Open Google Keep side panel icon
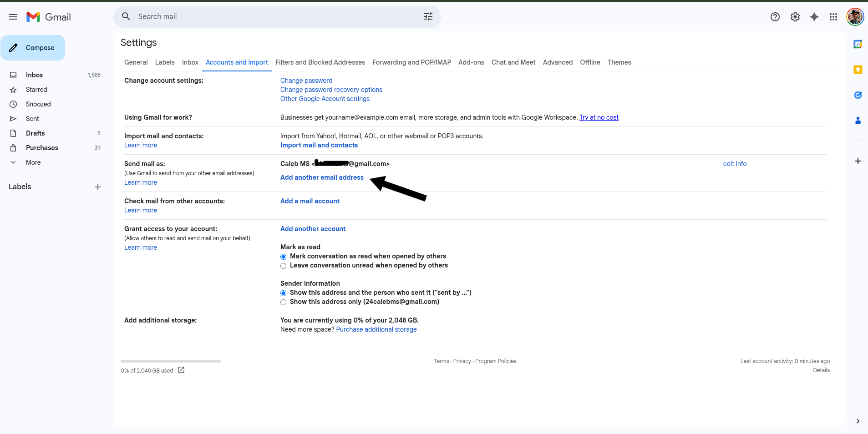 (x=858, y=70)
